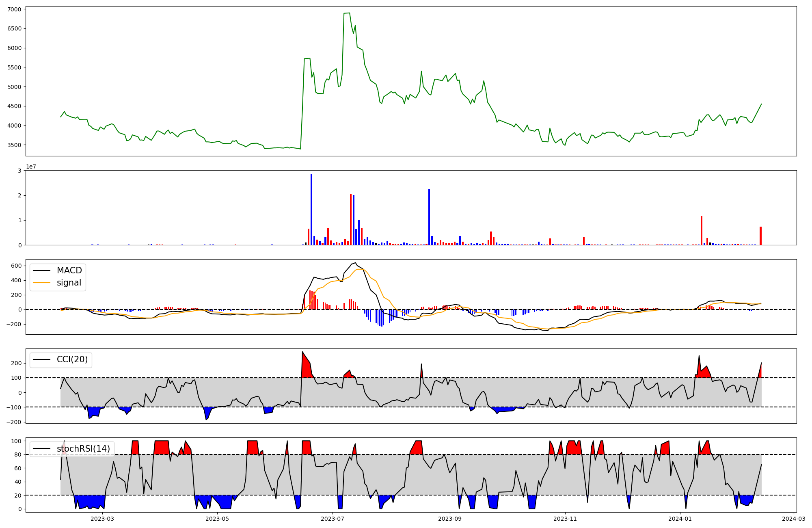812x528 pixels.
Task: Click the 2023-11 date tick label
Action: 565,519
